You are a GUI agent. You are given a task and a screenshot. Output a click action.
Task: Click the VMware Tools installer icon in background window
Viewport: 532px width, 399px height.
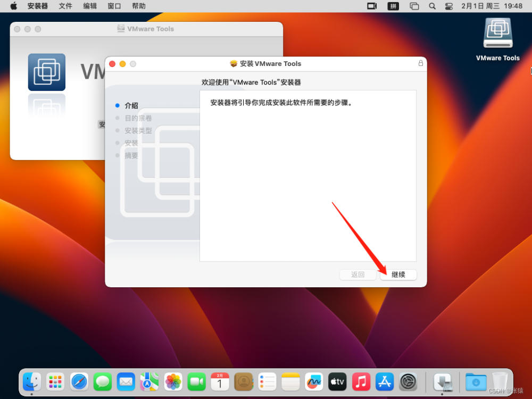click(x=46, y=72)
